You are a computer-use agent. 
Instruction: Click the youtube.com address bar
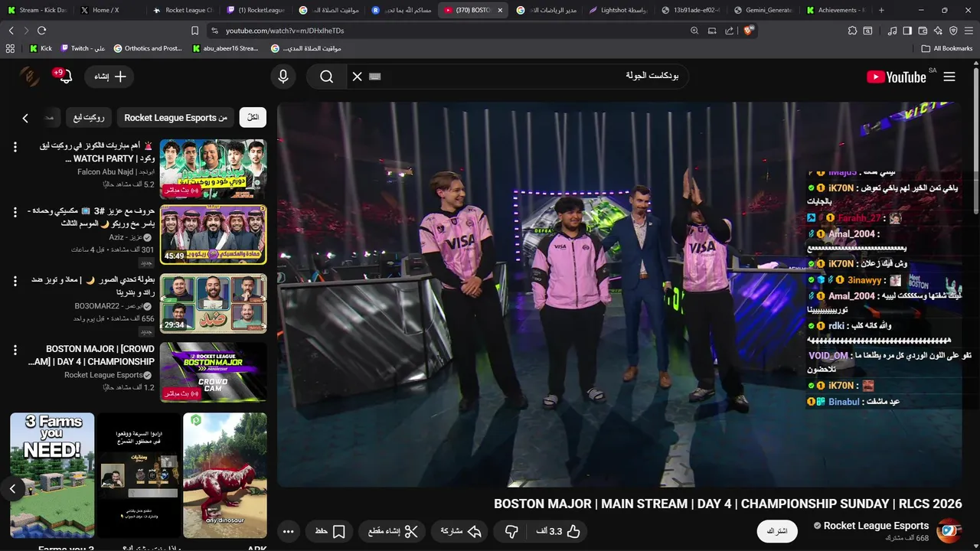tap(444, 31)
